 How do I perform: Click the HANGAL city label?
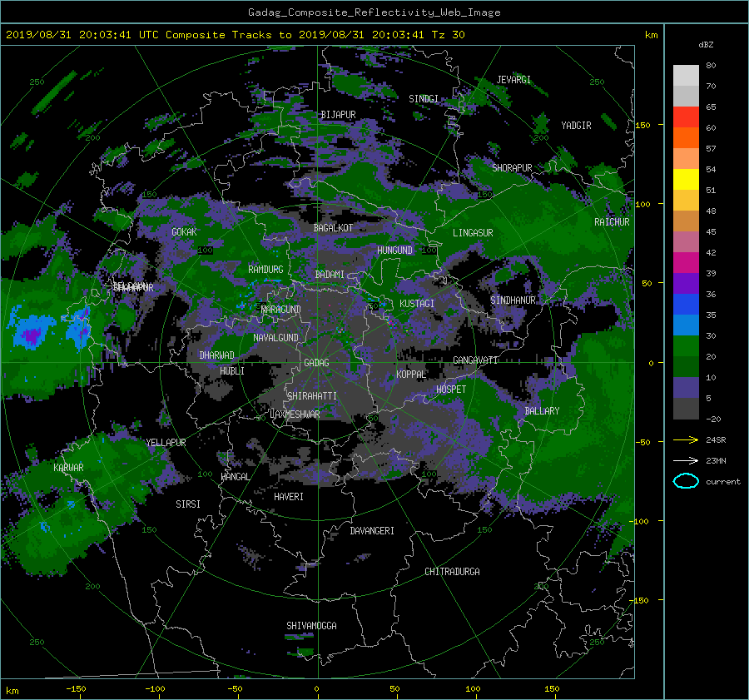click(x=235, y=477)
